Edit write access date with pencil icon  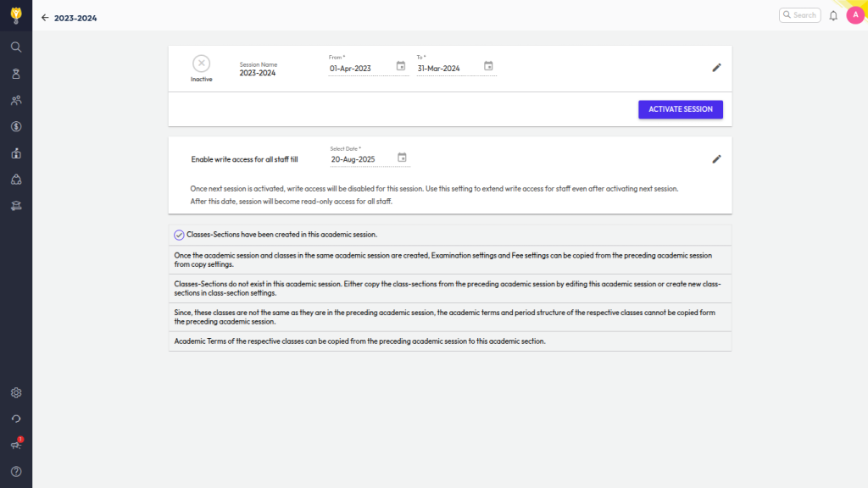[716, 158]
